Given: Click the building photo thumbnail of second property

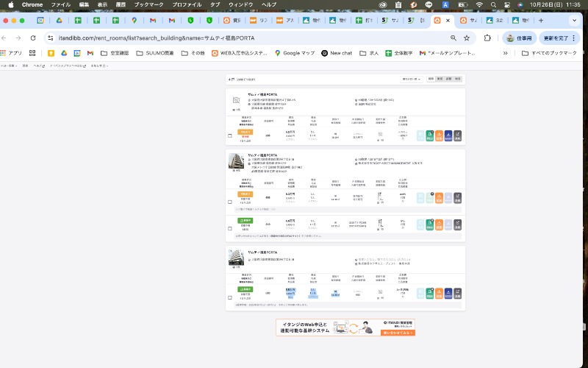Looking at the screenshot, I should point(236,161).
